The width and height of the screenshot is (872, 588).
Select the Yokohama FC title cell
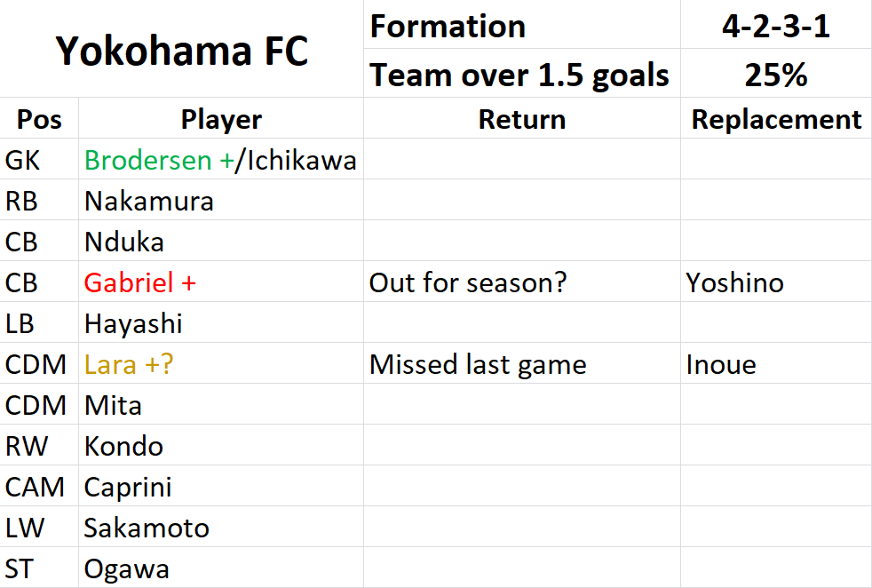182,49
